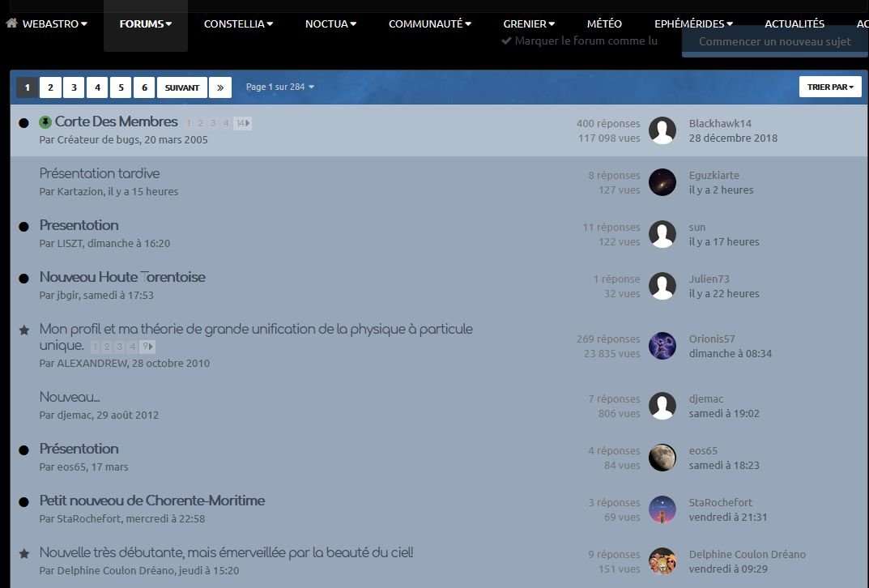
Task: Open Eguzkiarte profile link
Action: pyautogui.click(x=714, y=175)
